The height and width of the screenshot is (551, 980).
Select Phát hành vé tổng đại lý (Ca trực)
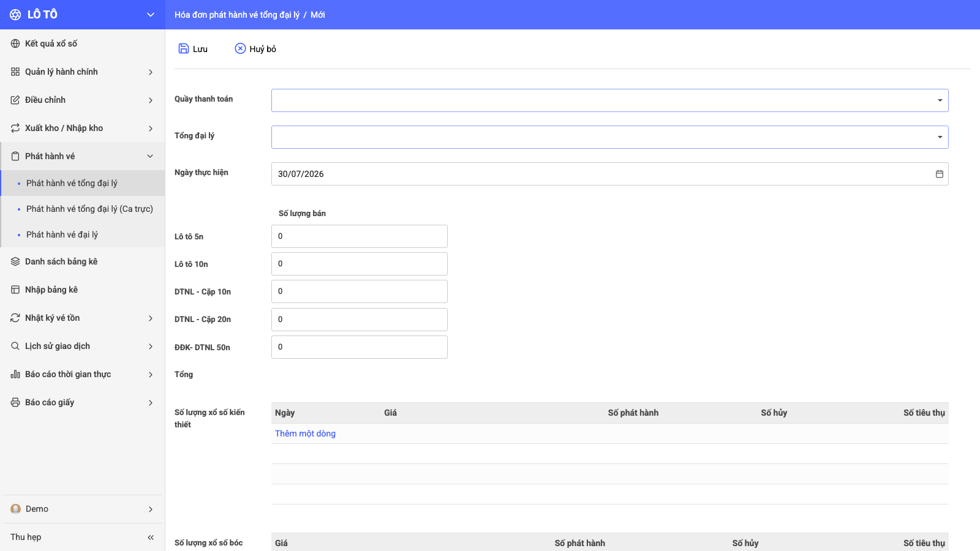click(x=89, y=209)
